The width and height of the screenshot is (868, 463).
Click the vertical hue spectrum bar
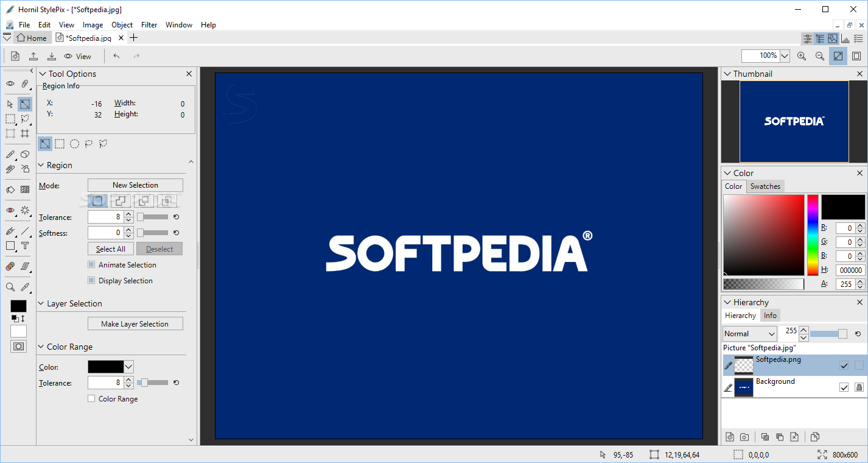(x=813, y=235)
